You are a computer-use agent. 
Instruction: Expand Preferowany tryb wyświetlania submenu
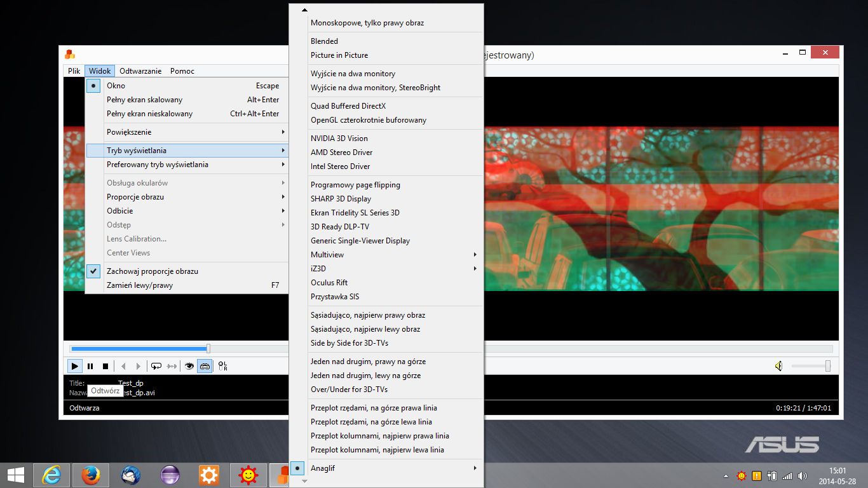pos(187,165)
